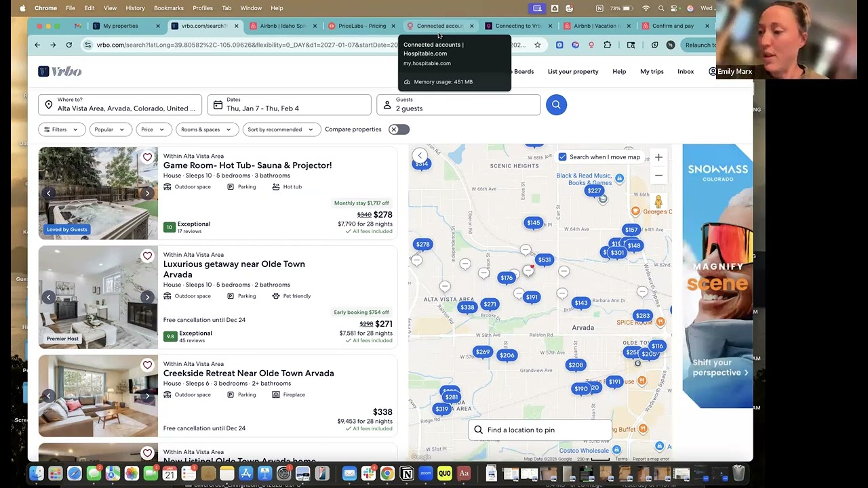Open the Vrbo home logo
The image size is (868, 488).
[x=60, y=71]
